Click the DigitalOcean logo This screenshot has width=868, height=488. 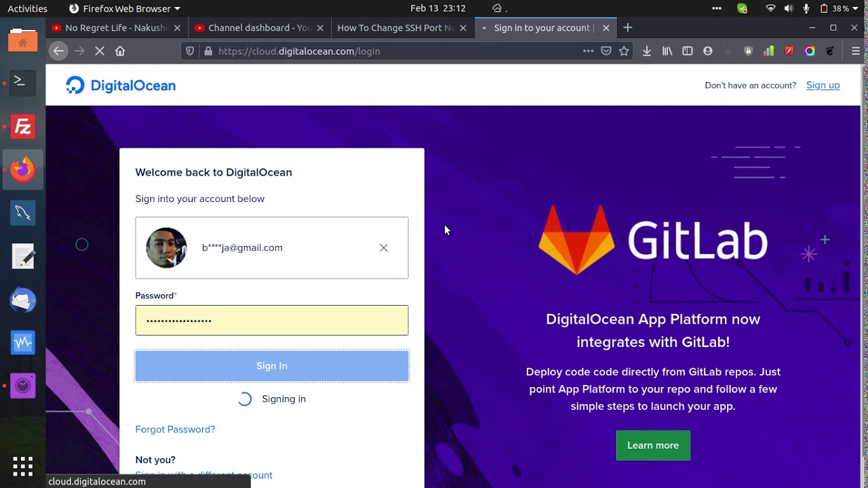pyautogui.click(x=121, y=85)
